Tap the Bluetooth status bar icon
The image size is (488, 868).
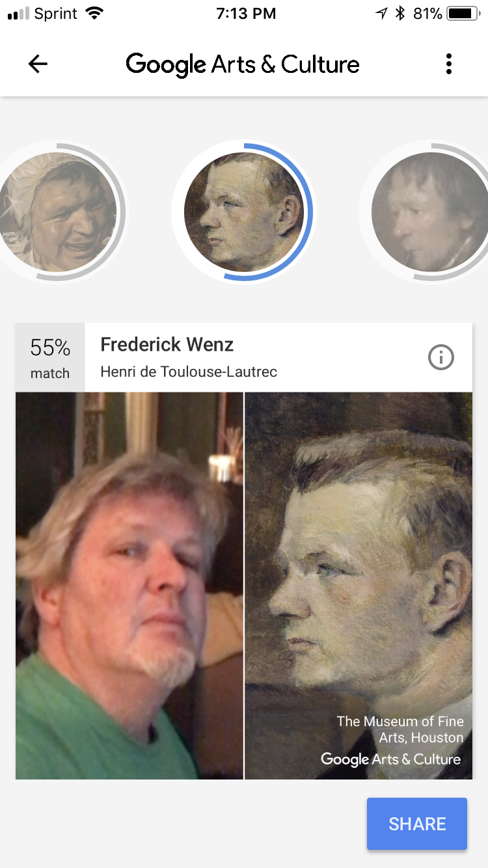pyautogui.click(x=400, y=14)
